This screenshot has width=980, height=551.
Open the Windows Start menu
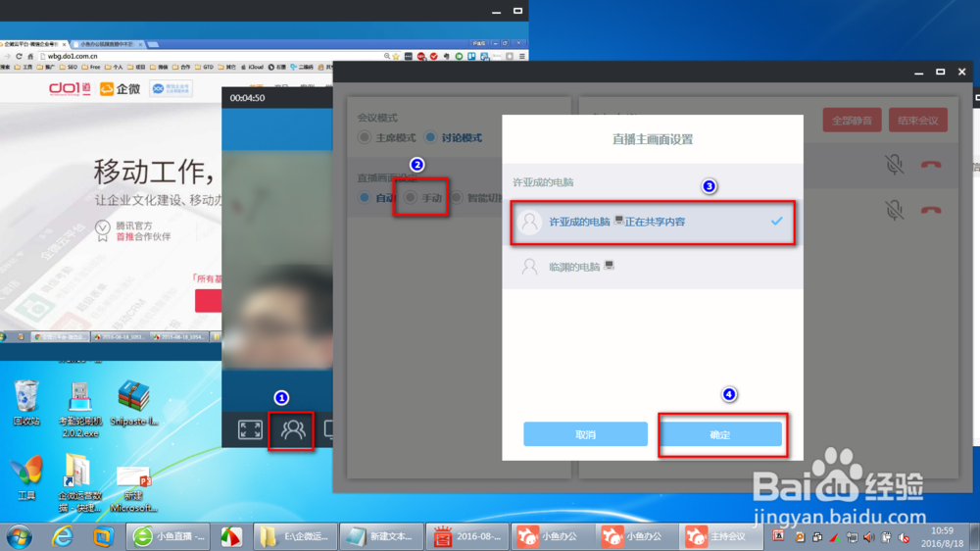(20, 536)
